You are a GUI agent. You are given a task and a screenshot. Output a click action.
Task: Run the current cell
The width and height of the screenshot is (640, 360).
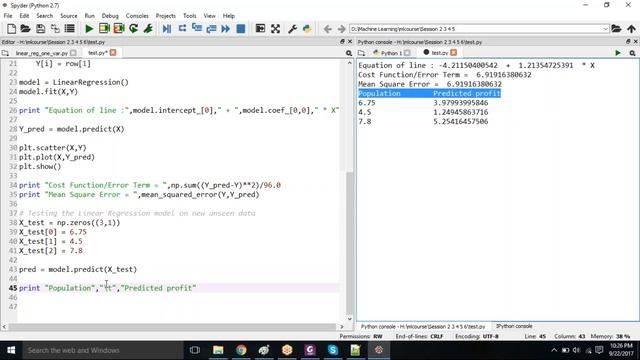click(x=104, y=29)
